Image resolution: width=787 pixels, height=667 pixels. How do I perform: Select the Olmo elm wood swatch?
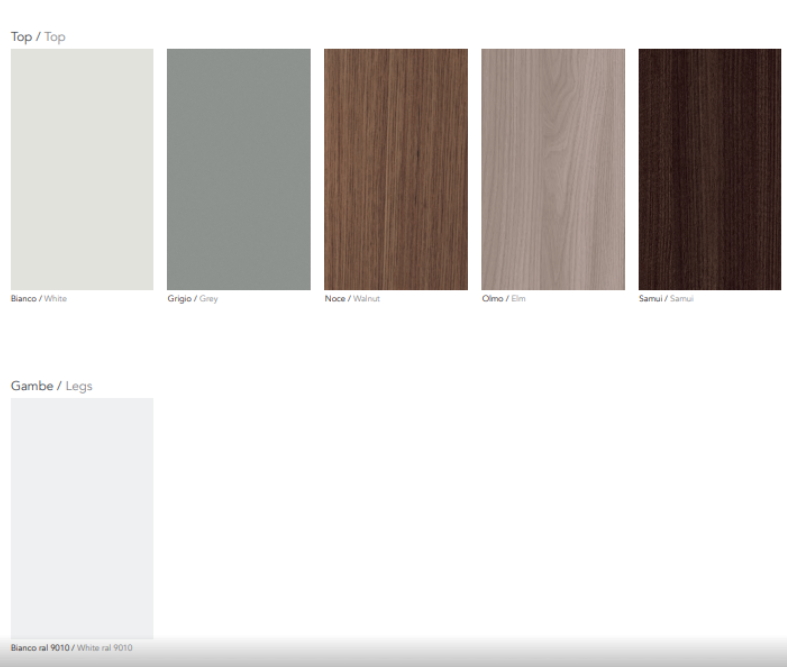(553, 169)
